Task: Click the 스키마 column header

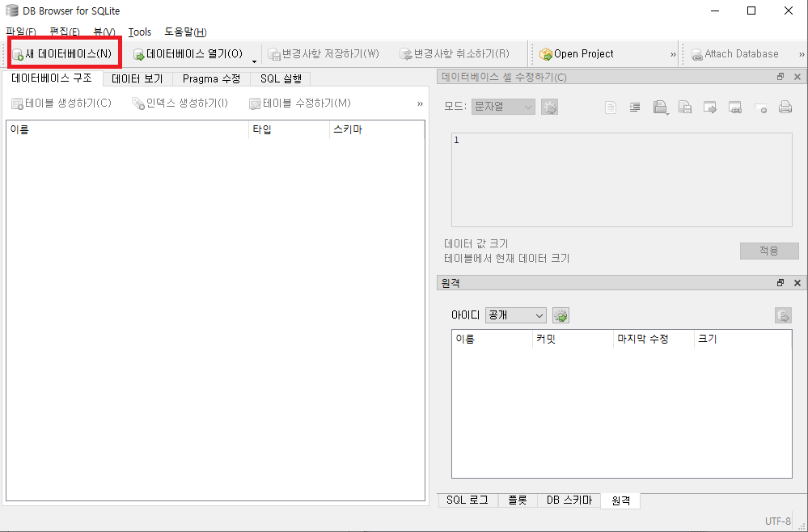Action: pos(377,130)
